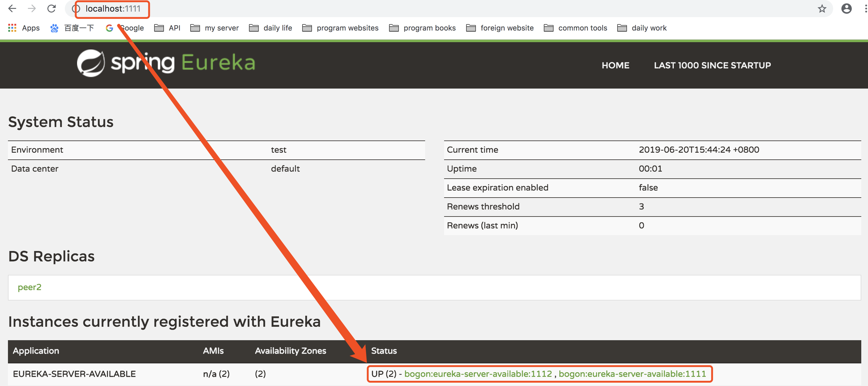Click the 百度一下 bookmark icon
868x386 pixels.
point(54,28)
